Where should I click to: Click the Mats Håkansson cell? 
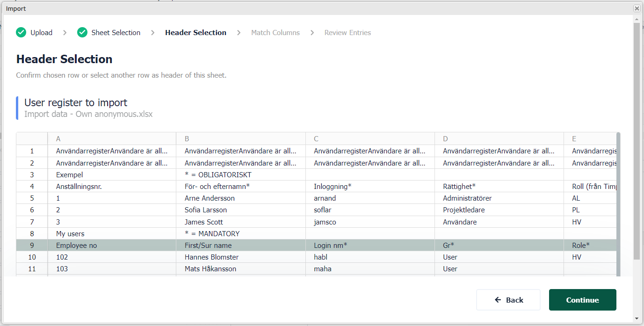241,269
